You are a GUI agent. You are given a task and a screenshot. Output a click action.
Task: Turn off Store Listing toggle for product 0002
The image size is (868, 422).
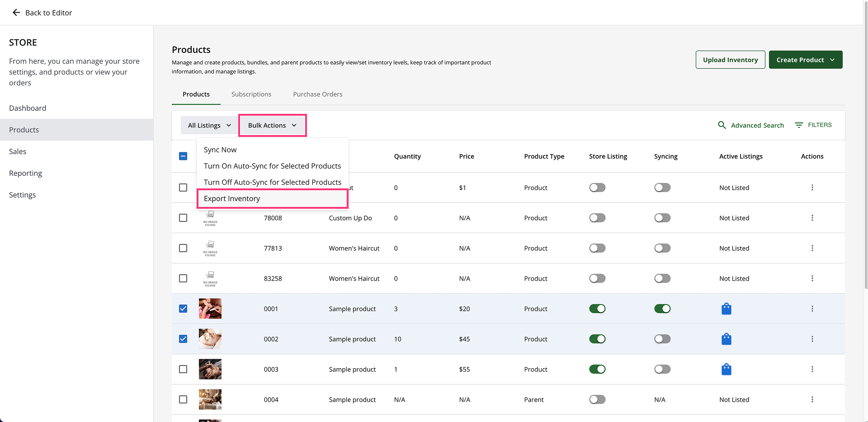tap(597, 339)
